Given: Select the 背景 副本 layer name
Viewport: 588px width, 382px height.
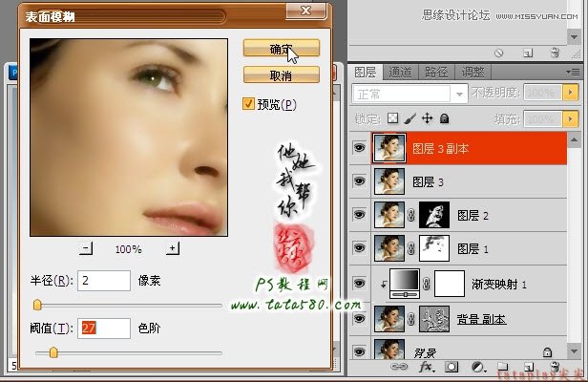Looking at the screenshot, I should (481, 319).
